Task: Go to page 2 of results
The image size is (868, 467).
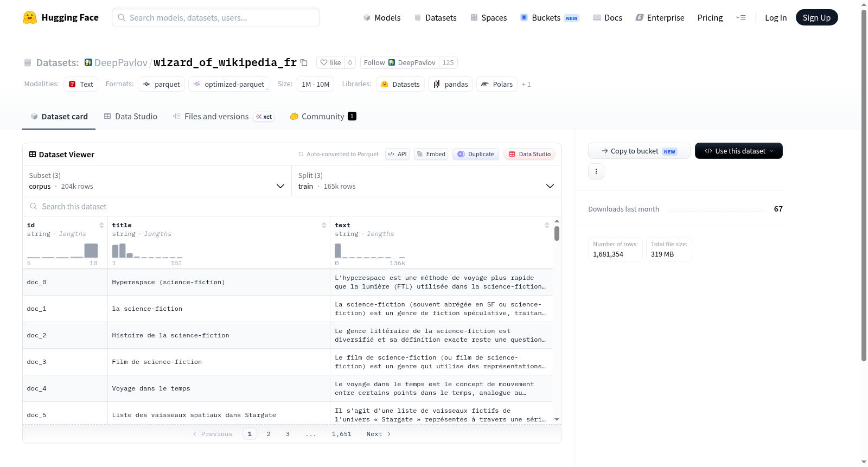Action: (269, 434)
